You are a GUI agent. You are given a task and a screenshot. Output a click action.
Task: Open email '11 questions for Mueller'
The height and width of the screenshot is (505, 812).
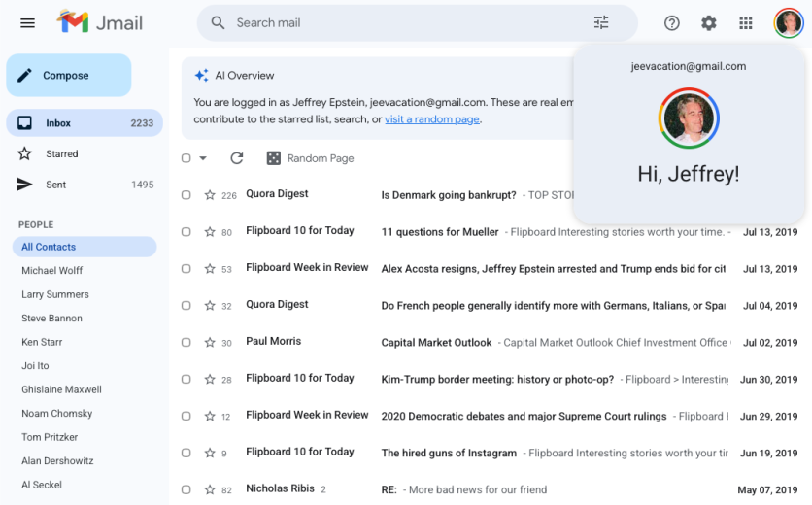[440, 232]
